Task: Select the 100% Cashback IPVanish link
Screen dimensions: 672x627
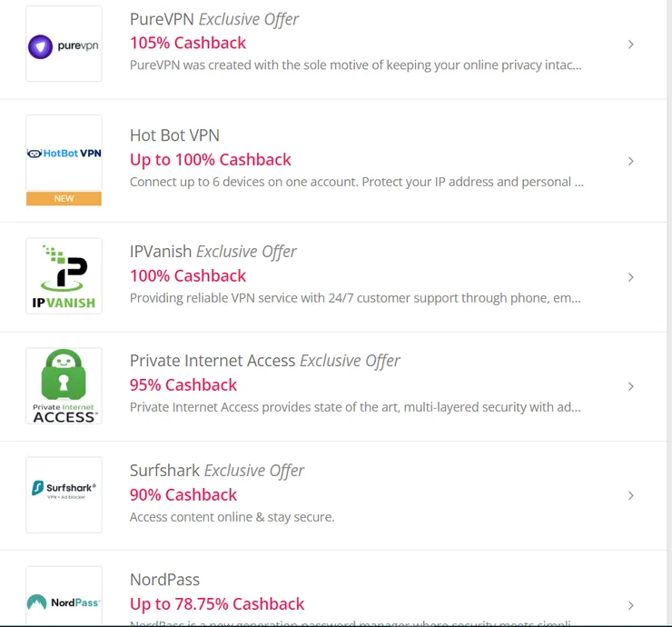Action: coord(188,275)
